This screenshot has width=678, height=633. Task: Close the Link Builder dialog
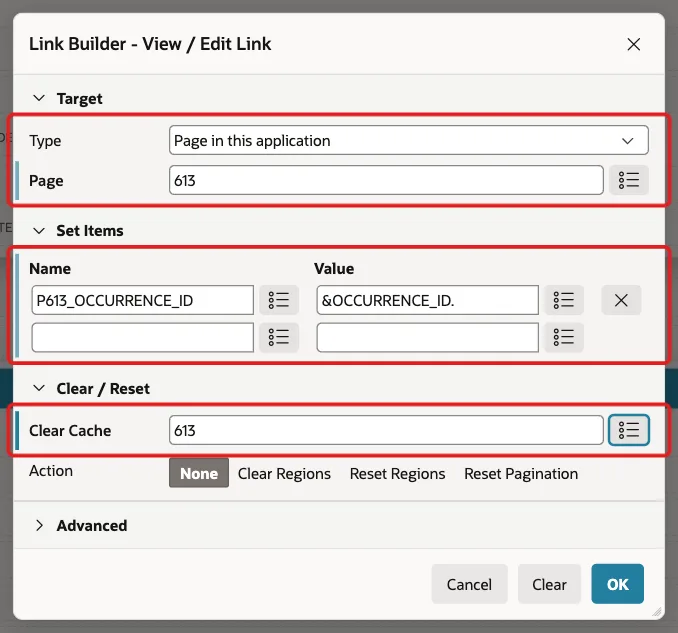coord(633,44)
